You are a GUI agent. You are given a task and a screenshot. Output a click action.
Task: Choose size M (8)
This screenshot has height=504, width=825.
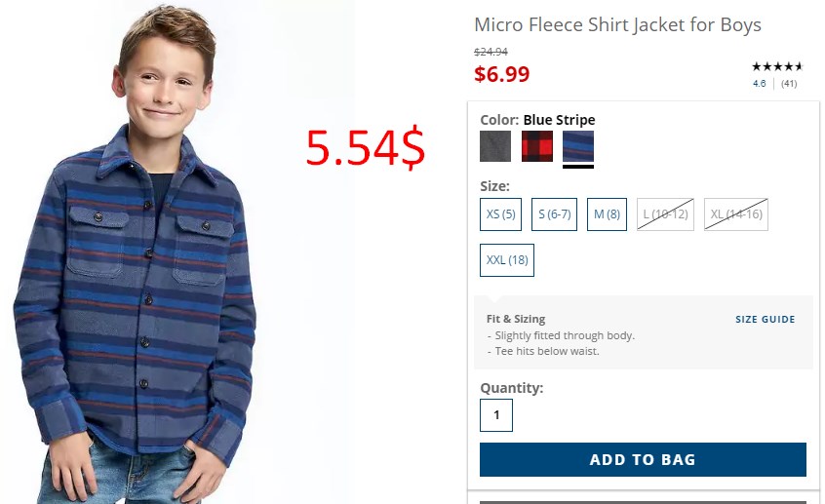tap(607, 214)
